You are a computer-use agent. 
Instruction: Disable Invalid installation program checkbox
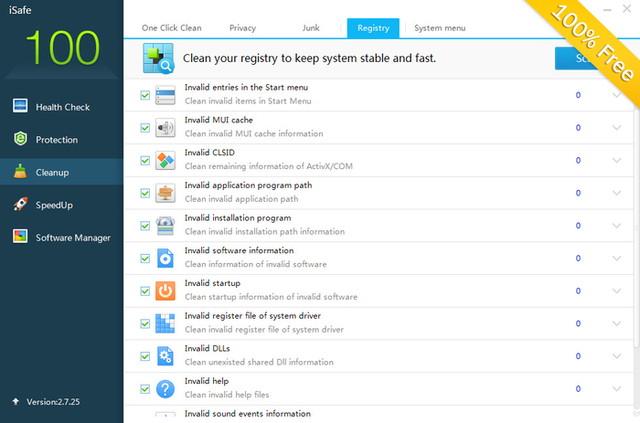click(x=145, y=226)
